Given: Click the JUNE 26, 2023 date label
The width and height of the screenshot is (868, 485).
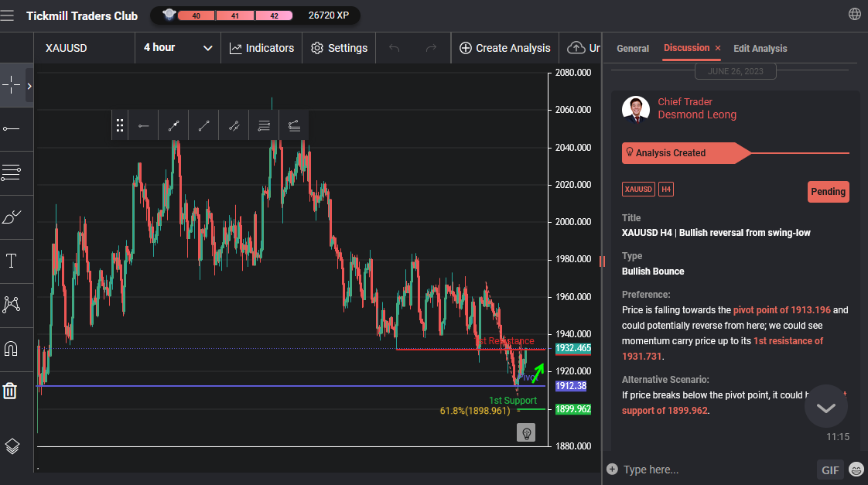Looking at the screenshot, I should coord(735,71).
